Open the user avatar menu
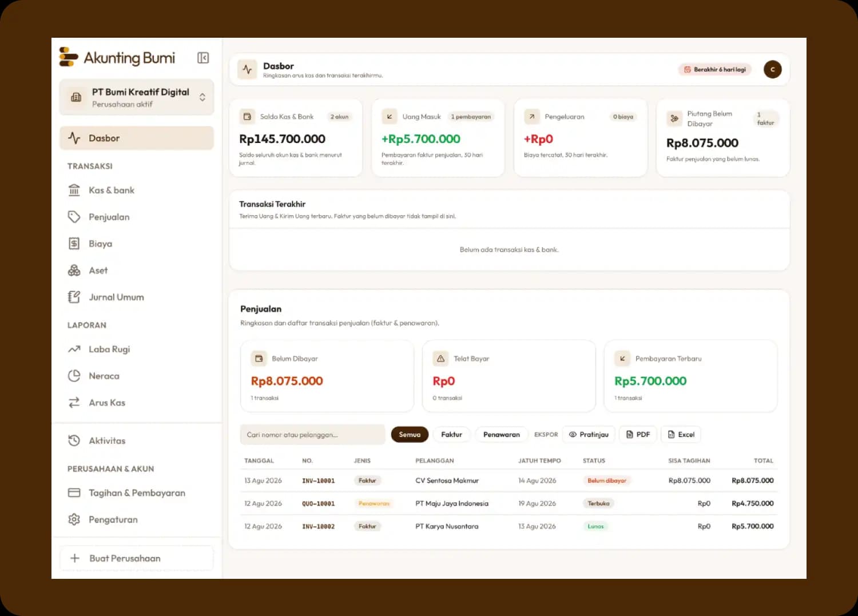This screenshot has width=858, height=616. coord(772,70)
